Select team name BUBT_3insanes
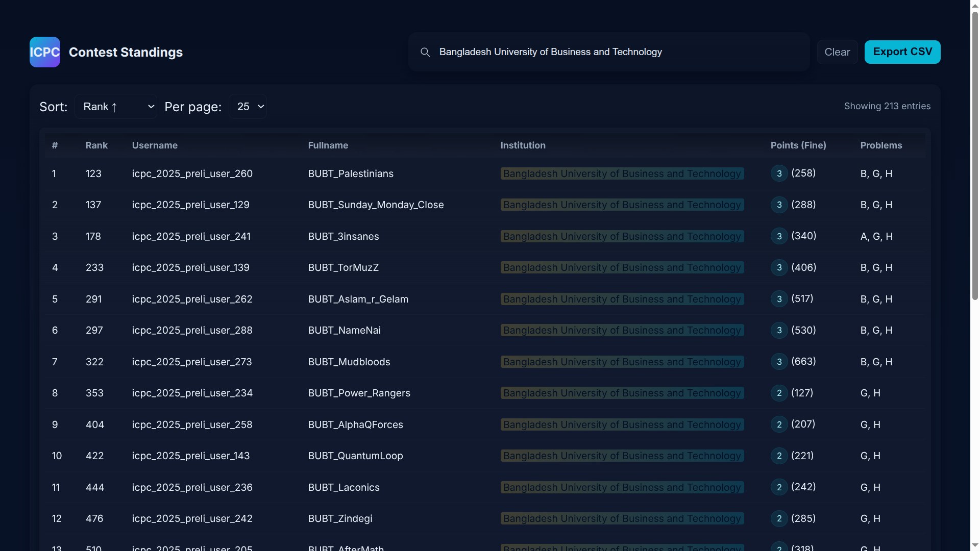The width and height of the screenshot is (980, 551). point(344,236)
